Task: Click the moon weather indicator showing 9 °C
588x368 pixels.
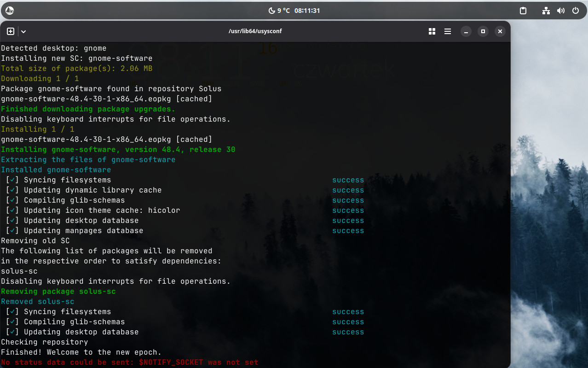Action: [279, 11]
